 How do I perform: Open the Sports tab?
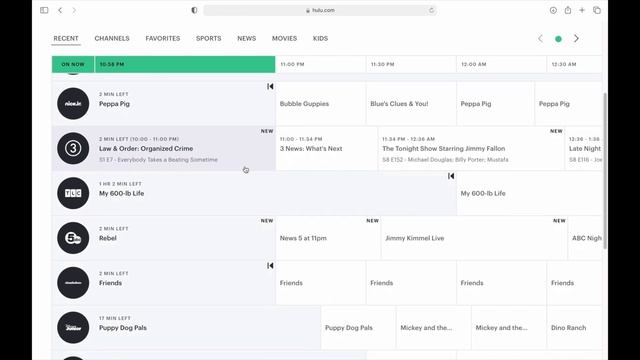209,38
